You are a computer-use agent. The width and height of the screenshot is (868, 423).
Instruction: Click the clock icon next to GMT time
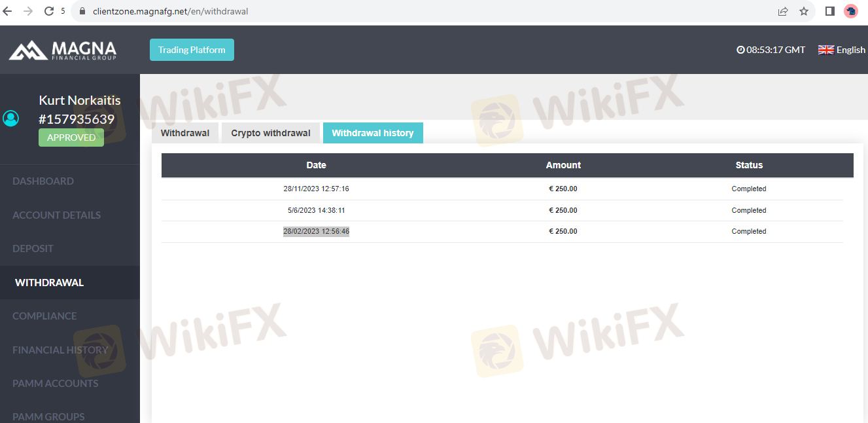pos(740,50)
